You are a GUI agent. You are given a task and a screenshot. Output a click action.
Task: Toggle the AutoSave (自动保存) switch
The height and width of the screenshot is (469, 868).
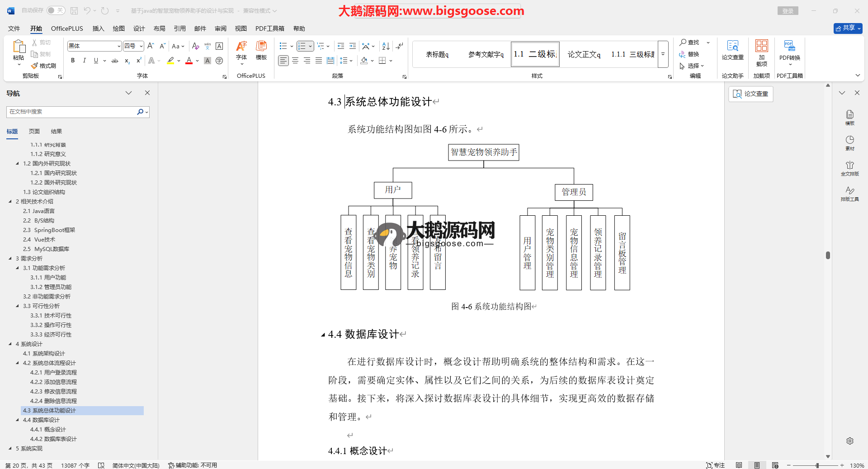pos(56,10)
